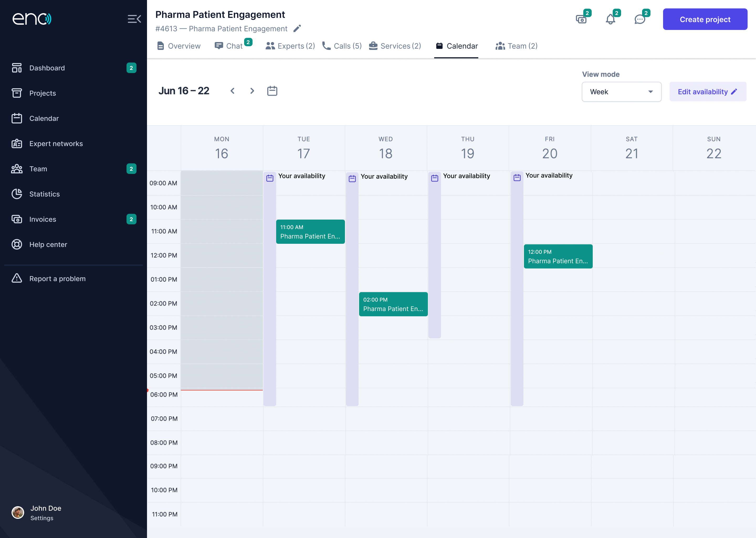Open Statistics in the sidebar

tap(44, 194)
